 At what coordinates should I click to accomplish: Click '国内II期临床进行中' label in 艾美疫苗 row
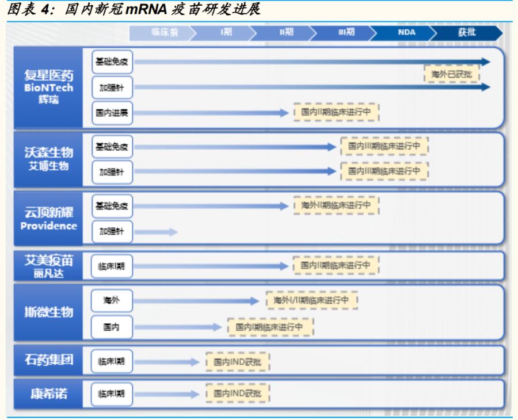[x=336, y=265]
